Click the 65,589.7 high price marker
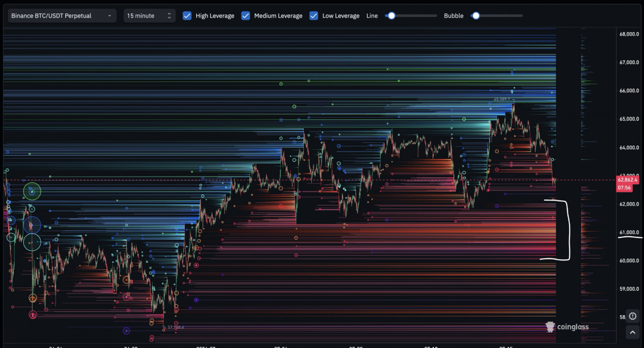 pos(502,99)
